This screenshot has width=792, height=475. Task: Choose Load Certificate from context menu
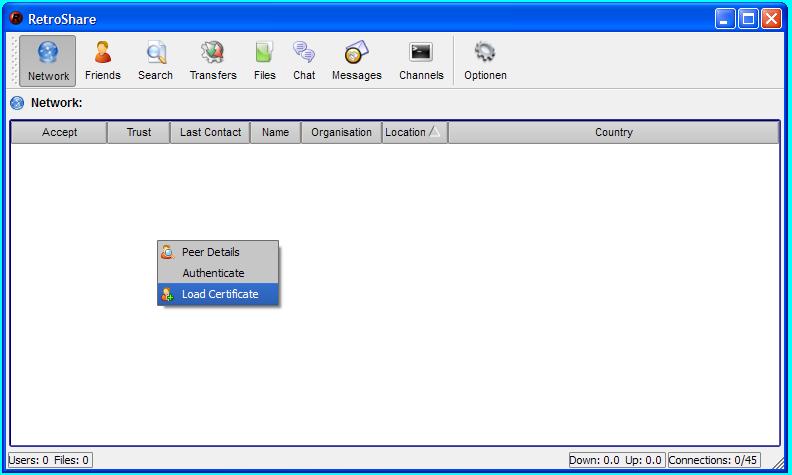pyautogui.click(x=218, y=294)
